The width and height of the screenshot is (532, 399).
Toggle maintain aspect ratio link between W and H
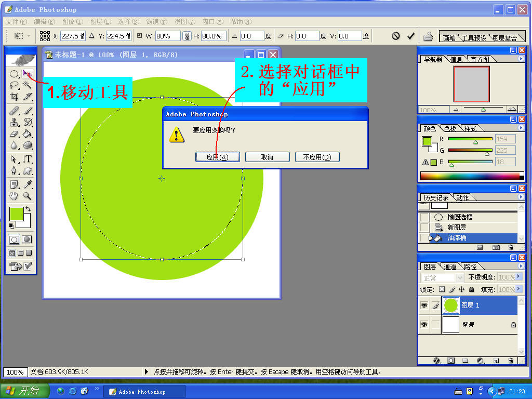point(187,36)
